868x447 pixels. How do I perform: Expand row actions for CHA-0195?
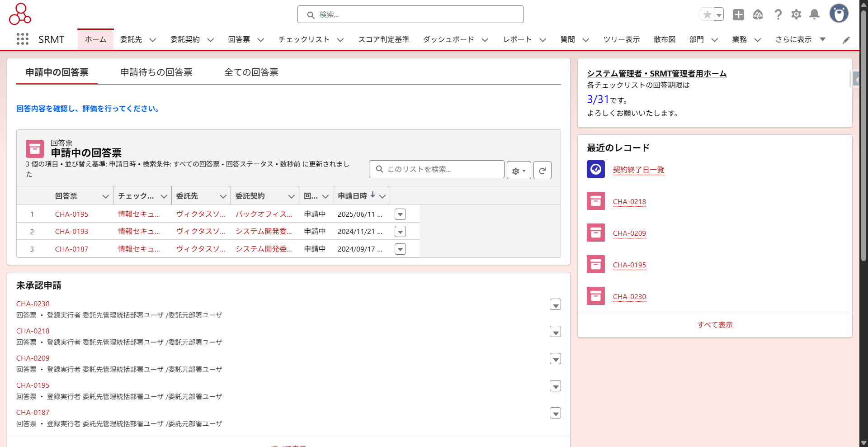pyautogui.click(x=400, y=214)
